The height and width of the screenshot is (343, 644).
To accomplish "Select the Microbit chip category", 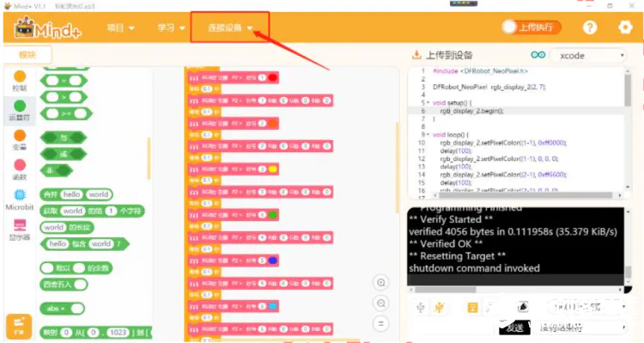I will (x=19, y=200).
